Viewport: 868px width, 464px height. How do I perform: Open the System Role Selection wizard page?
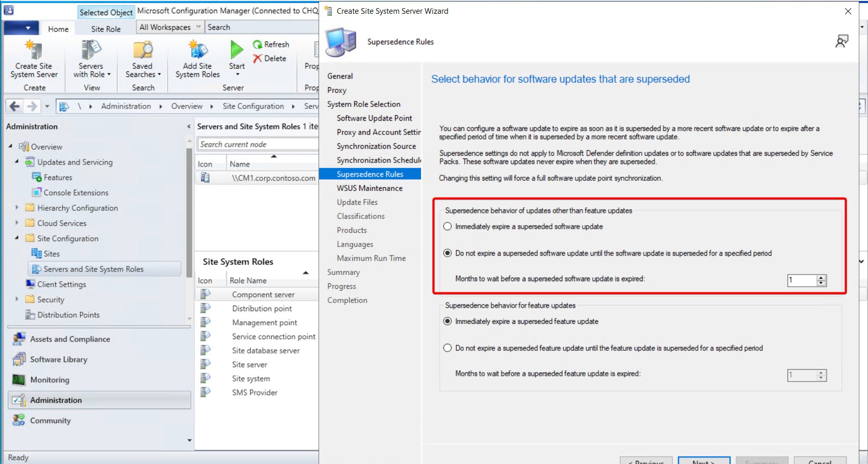tap(364, 104)
